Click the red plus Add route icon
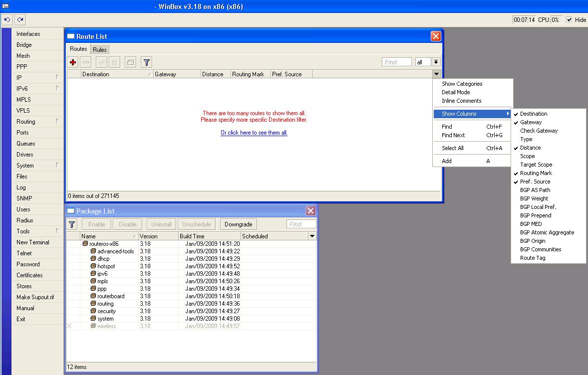Screen dimensions: 588x375 [x=73, y=62]
